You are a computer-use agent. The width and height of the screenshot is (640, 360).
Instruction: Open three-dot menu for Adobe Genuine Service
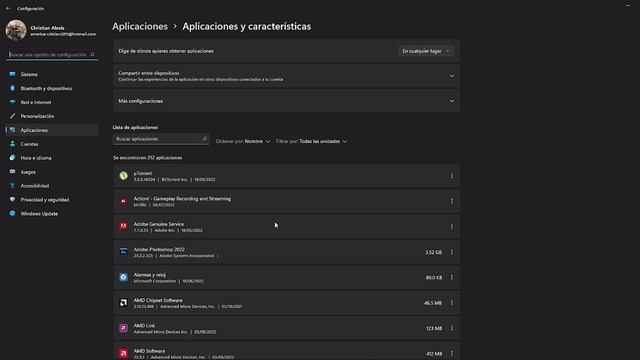tap(451, 227)
